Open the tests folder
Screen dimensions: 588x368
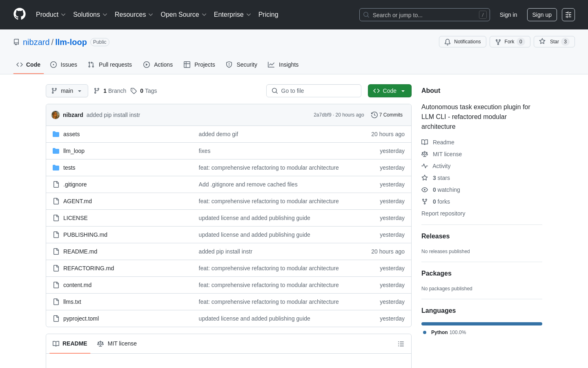(69, 168)
